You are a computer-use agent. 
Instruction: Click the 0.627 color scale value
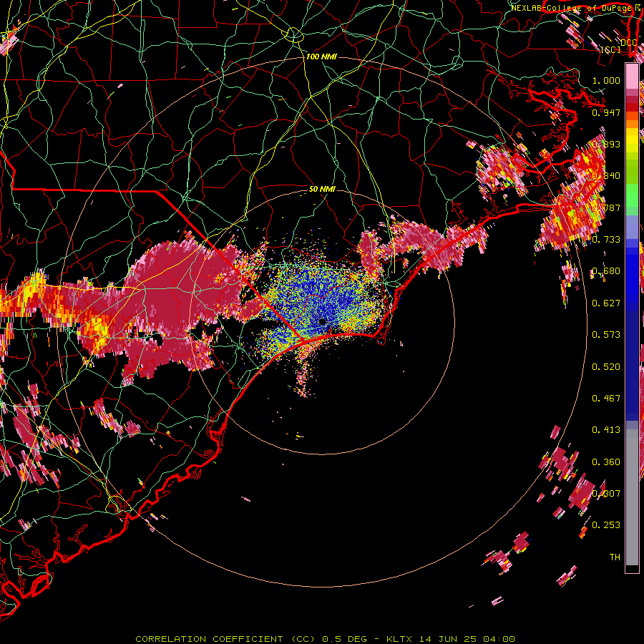(x=606, y=303)
